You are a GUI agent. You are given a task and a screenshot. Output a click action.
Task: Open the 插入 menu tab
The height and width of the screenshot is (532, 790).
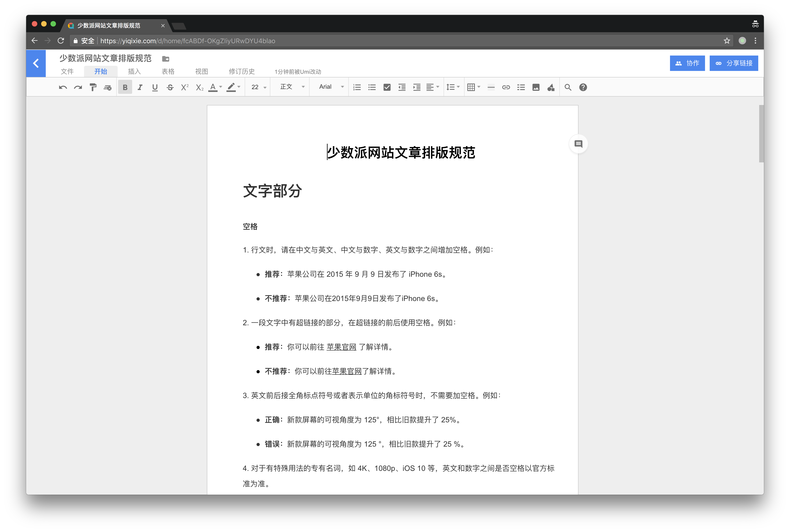134,71
